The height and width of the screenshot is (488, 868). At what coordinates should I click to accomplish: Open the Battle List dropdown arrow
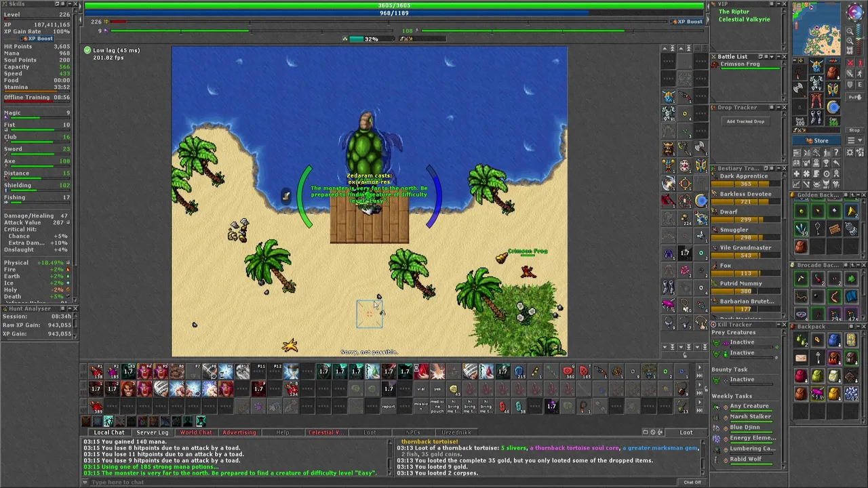pyautogui.click(x=772, y=57)
